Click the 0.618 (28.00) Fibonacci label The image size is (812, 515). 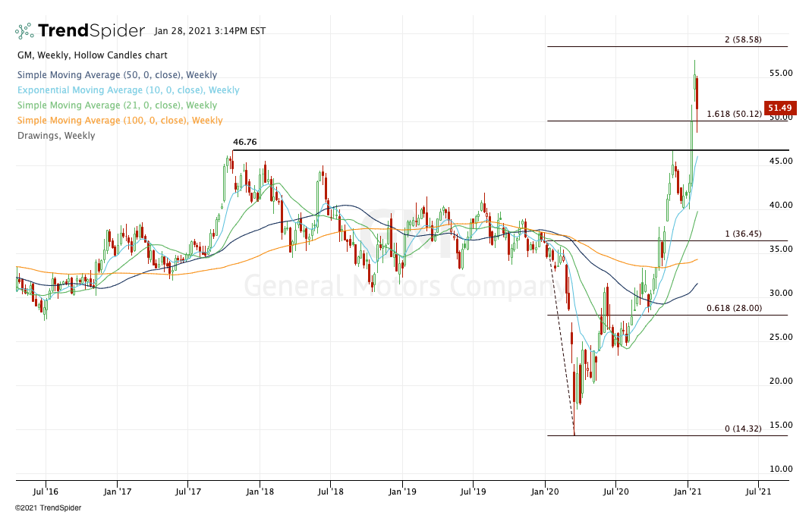[735, 308]
